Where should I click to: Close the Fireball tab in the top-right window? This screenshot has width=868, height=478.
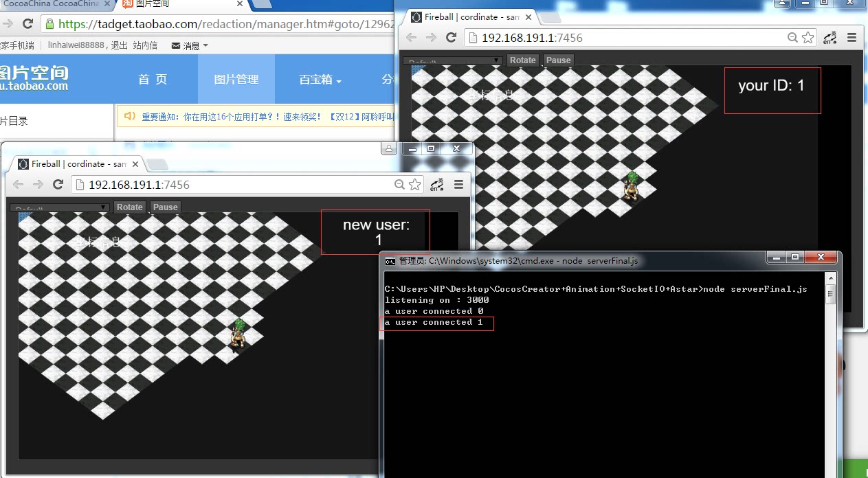click(528, 17)
